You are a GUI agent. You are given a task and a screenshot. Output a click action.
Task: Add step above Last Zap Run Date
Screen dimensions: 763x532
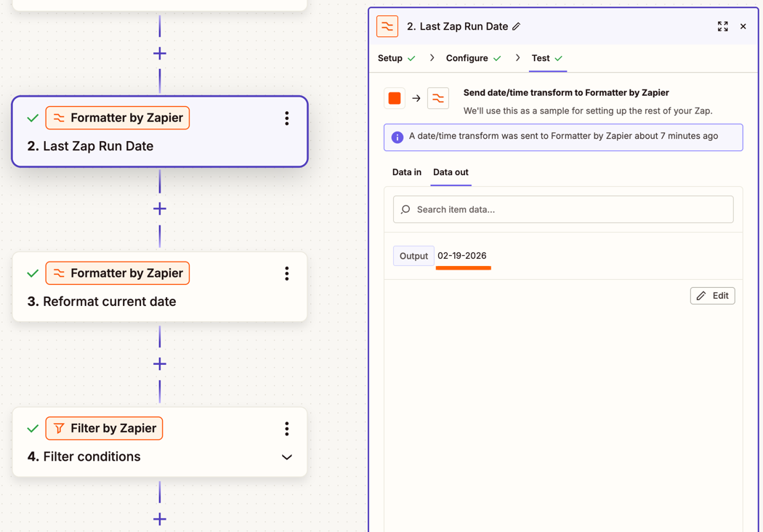(x=160, y=54)
